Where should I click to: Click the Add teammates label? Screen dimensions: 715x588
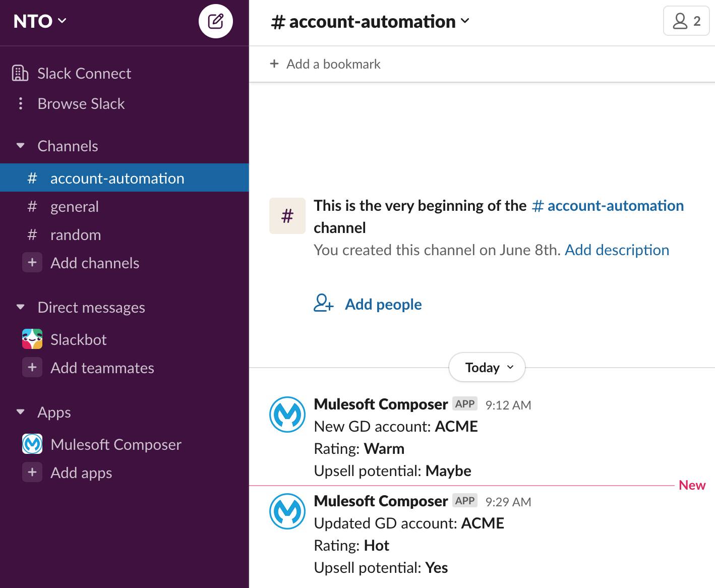pos(102,368)
